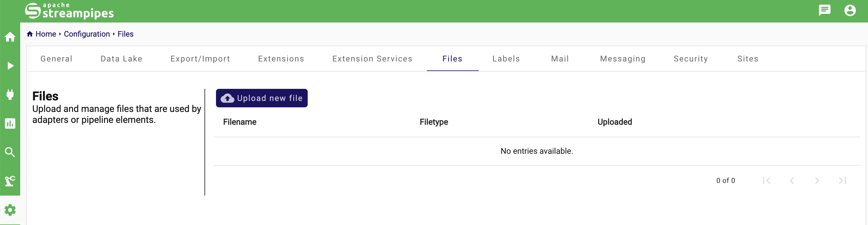Open Data Explorer magnifier icon

[x=10, y=152]
